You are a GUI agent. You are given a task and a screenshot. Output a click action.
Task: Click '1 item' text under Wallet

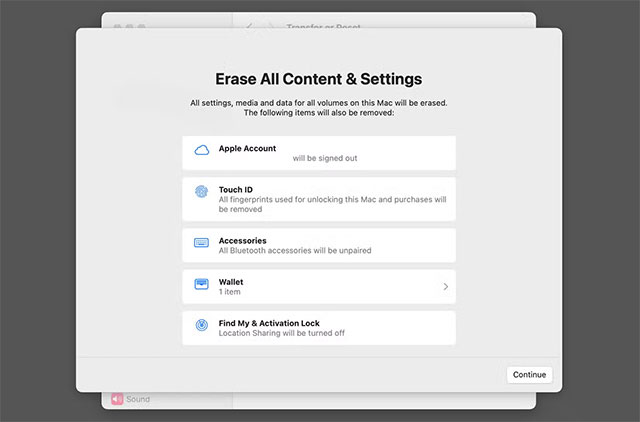click(x=229, y=292)
